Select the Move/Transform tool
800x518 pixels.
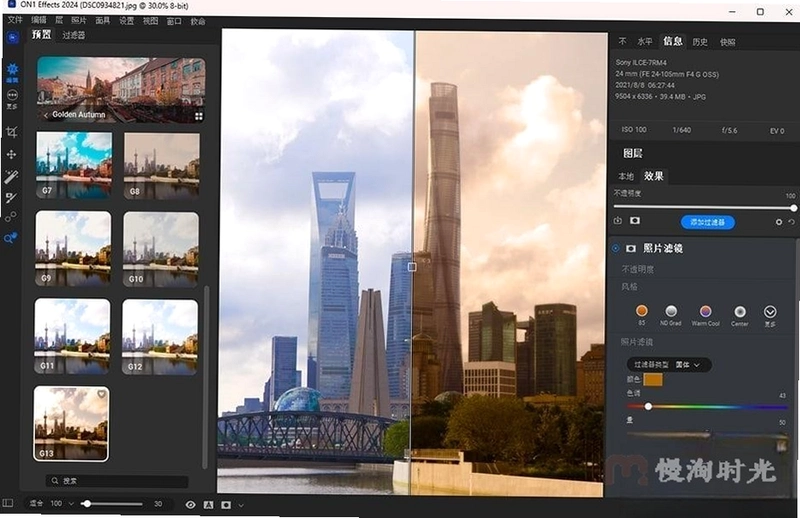11,154
